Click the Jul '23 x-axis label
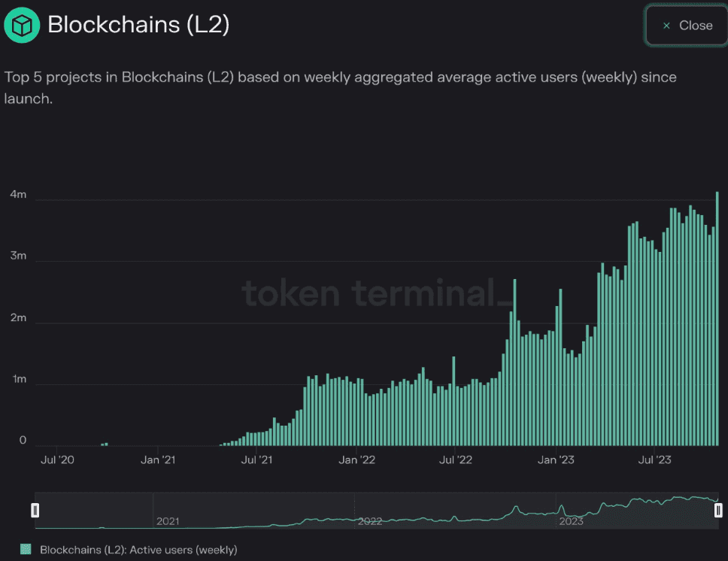728x561 pixels. click(654, 459)
